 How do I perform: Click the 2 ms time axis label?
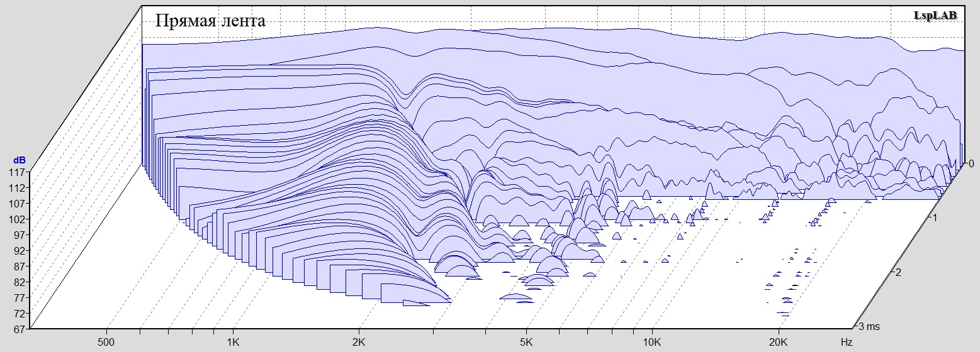pos(898,272)
